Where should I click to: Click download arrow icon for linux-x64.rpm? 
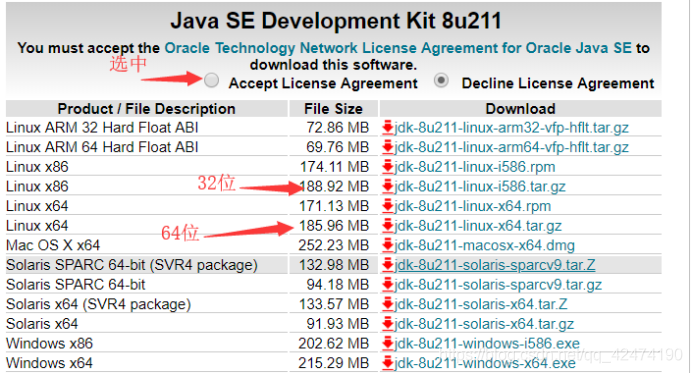tap(388, 206)
